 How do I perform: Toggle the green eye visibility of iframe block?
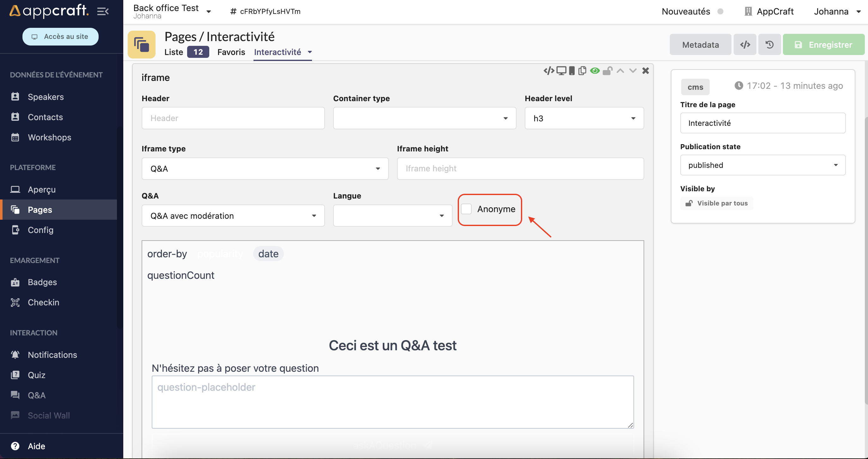[x=595, y=71]
